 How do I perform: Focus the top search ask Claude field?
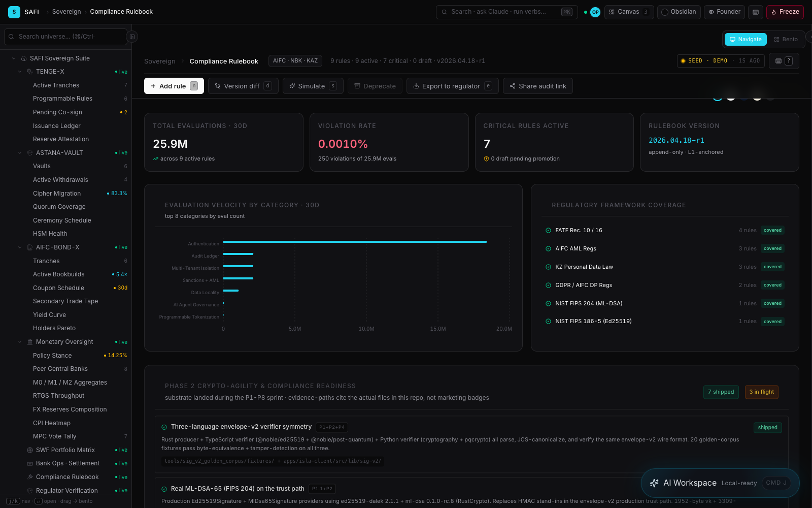[x=506, y=12]
